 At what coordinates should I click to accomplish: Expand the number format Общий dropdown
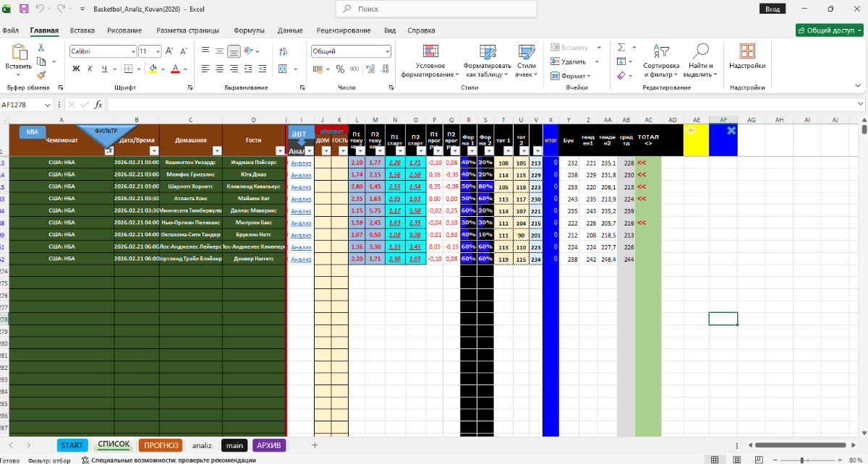pyautogui.click(x=386, y=51)
